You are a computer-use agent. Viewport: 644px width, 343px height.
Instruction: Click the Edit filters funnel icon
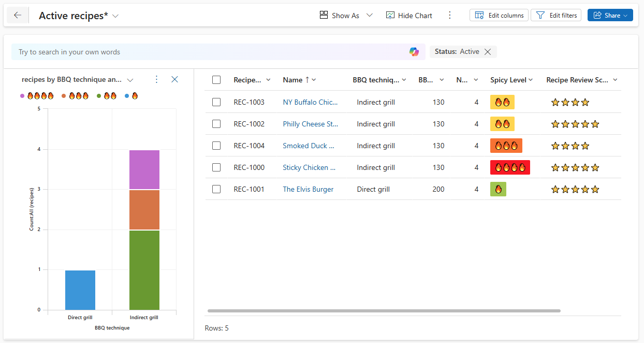pos(541,15)
